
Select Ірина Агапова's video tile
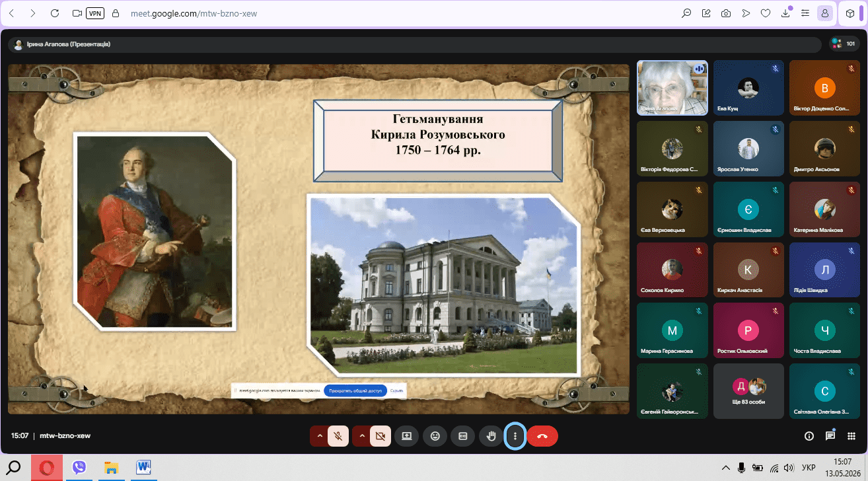coord(672,88)
